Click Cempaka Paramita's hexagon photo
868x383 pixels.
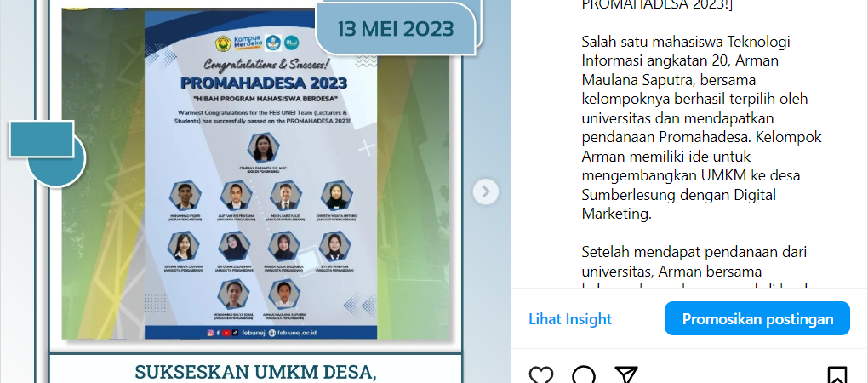tap(262, 146)
